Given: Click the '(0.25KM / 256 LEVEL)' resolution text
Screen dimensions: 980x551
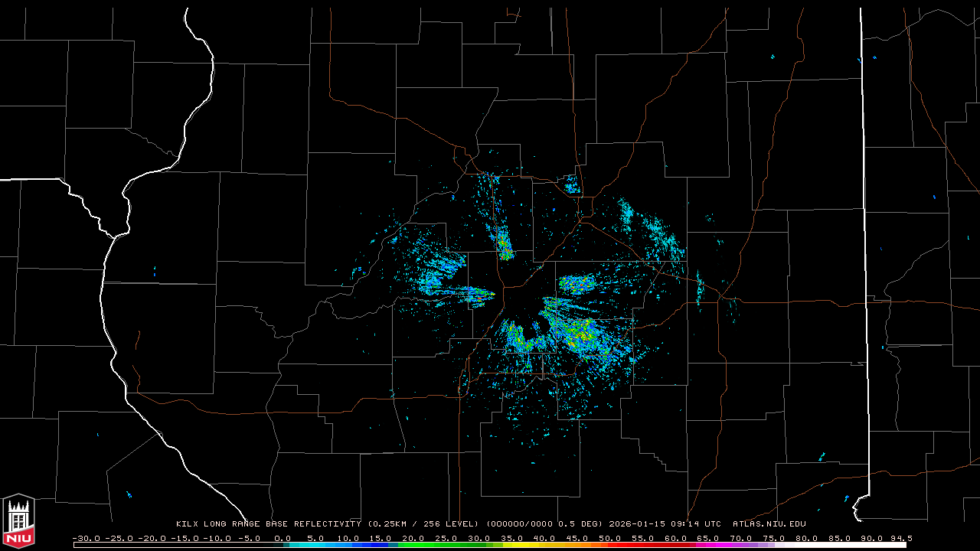Looking at the screenshot, I should point(423,524).
